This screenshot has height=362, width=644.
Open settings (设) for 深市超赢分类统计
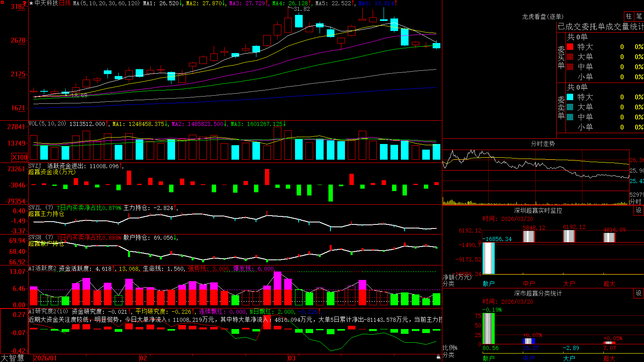pyautogui.click(x=639, y=293)
